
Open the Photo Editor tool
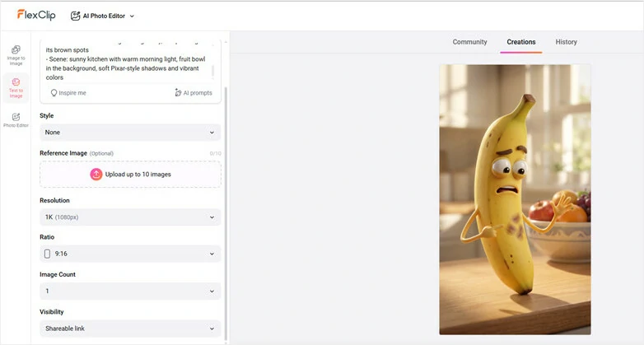[x=16, y=120]
